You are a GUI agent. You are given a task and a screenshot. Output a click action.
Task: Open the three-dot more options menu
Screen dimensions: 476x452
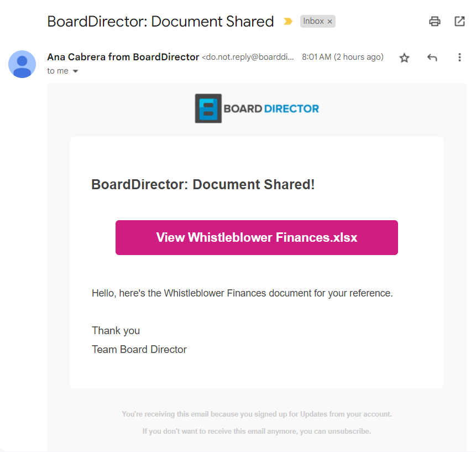coord(459,58)
